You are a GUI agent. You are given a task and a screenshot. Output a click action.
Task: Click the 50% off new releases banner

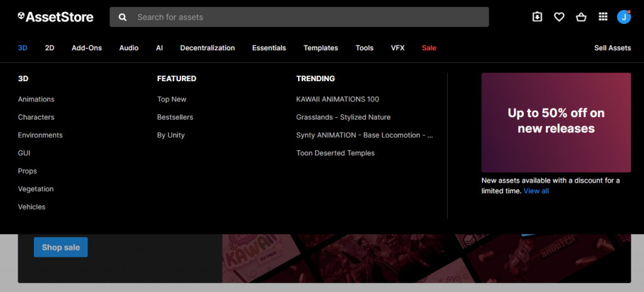click(556, 123)
